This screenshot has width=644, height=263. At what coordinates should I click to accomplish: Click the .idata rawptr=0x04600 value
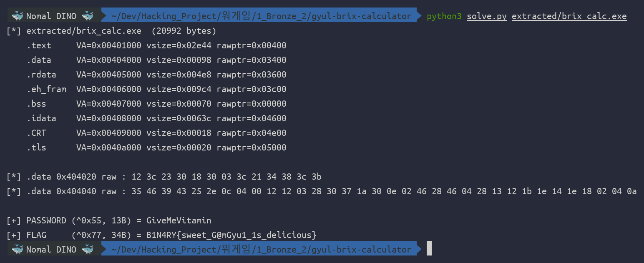click(x=252, y=118)
